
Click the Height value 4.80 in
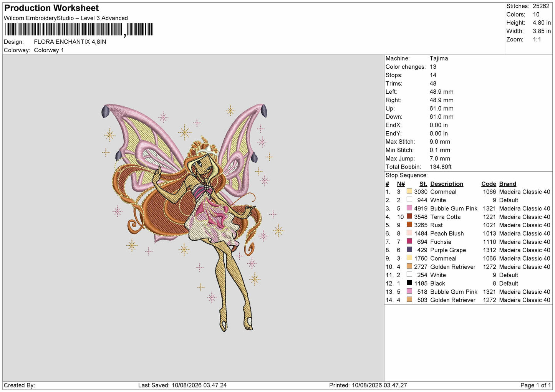[542, 23]
